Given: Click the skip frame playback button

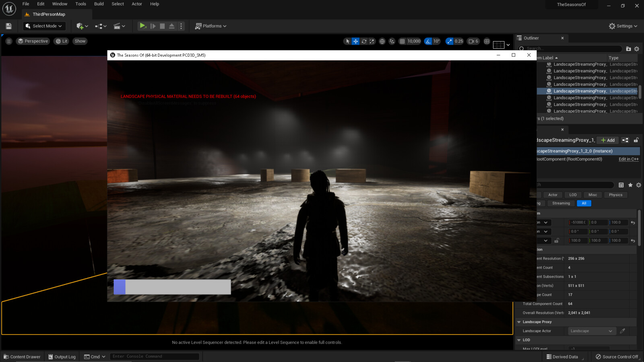Looking at the screenshot, I should (x=153, y=26).
